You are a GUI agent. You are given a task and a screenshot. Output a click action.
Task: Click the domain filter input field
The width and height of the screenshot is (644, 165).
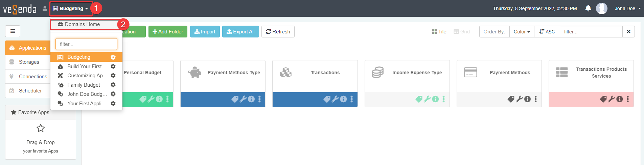click(x=87, y=44)
